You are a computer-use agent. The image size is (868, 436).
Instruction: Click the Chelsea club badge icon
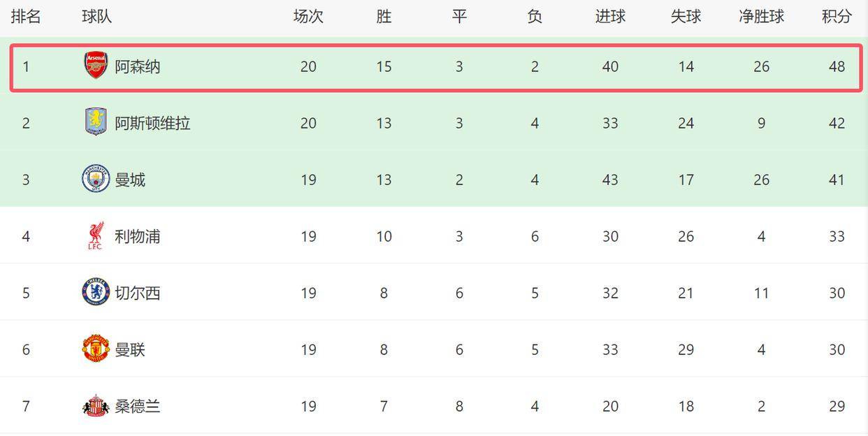(x=96, y=292)
